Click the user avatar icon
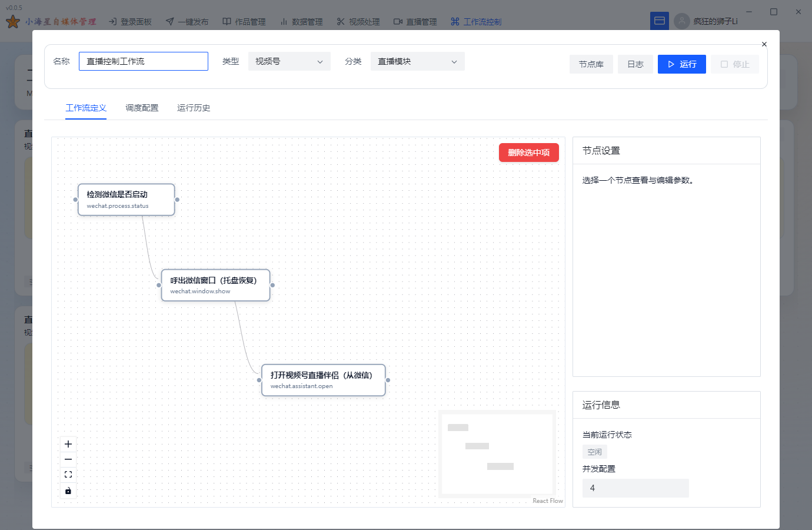The image size is (812, 530). pyautogui.click(x=681, y=21)
